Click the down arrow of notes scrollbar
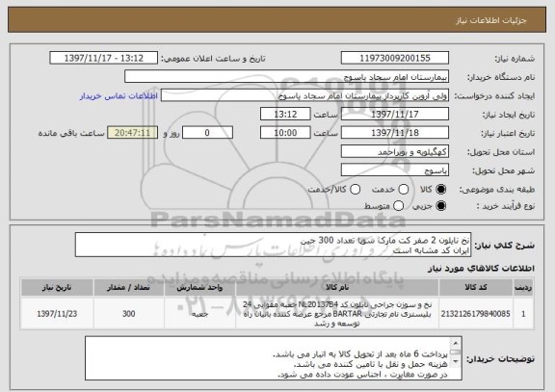 tap(456, 361)
